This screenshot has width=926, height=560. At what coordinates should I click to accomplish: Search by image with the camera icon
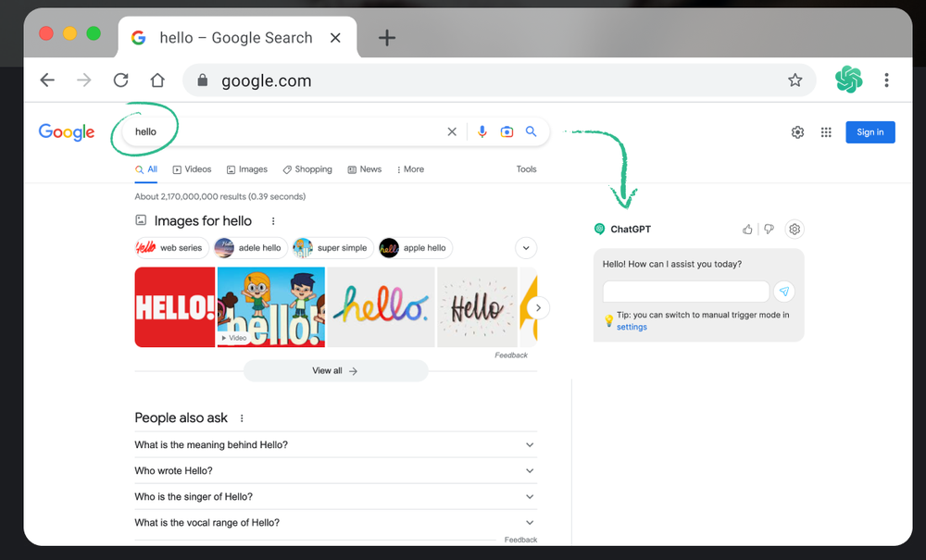pyautogui.click(x=507, y=131)
